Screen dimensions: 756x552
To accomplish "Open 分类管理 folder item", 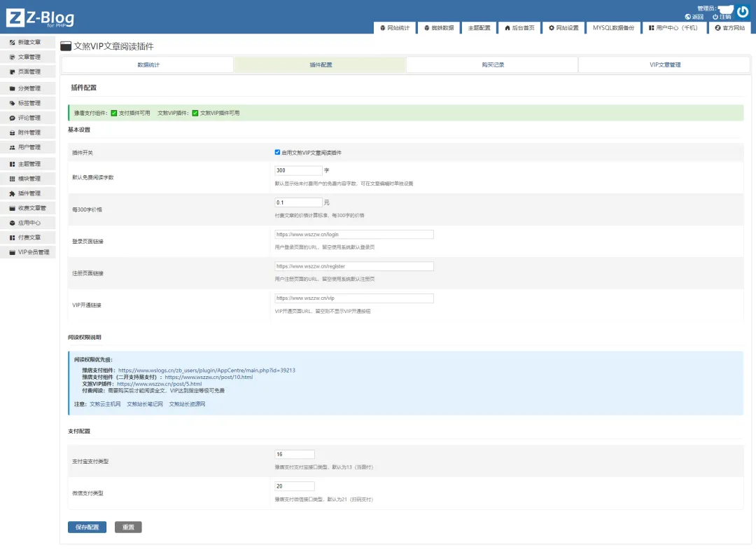I will [28, 88].
